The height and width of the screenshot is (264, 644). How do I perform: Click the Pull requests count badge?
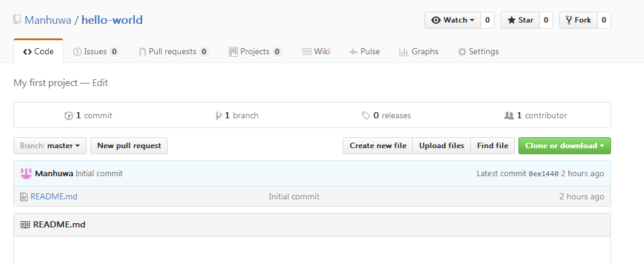[204, 52]
